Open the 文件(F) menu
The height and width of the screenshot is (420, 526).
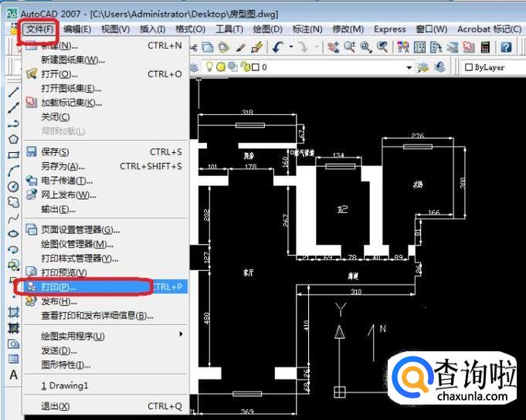click(39, 29)
